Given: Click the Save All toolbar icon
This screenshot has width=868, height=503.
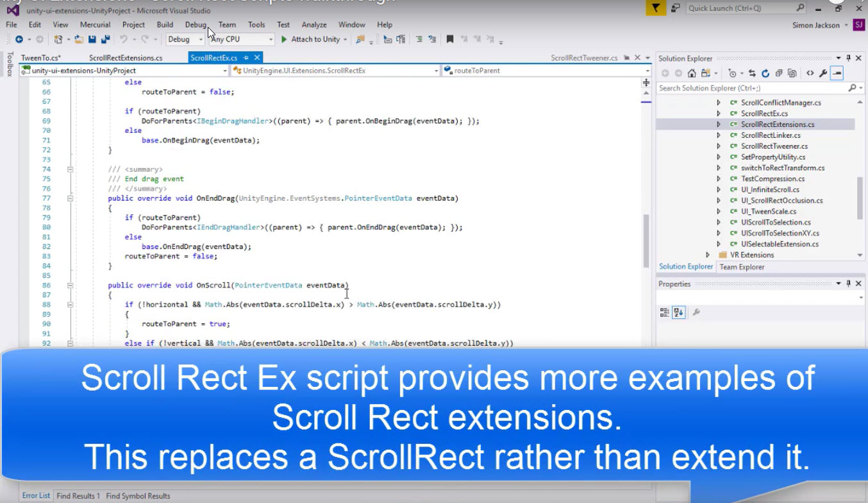Looking at the screenshot, I should point(106,39).
